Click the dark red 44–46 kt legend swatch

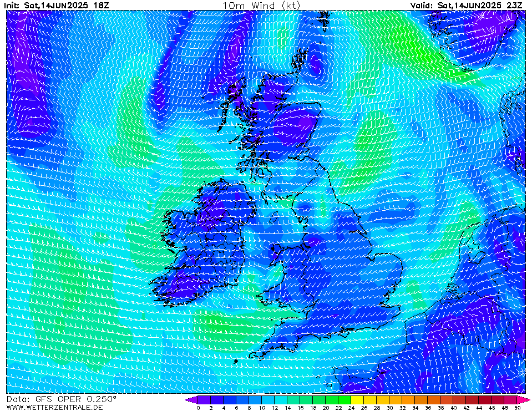(x=485, y=399)
